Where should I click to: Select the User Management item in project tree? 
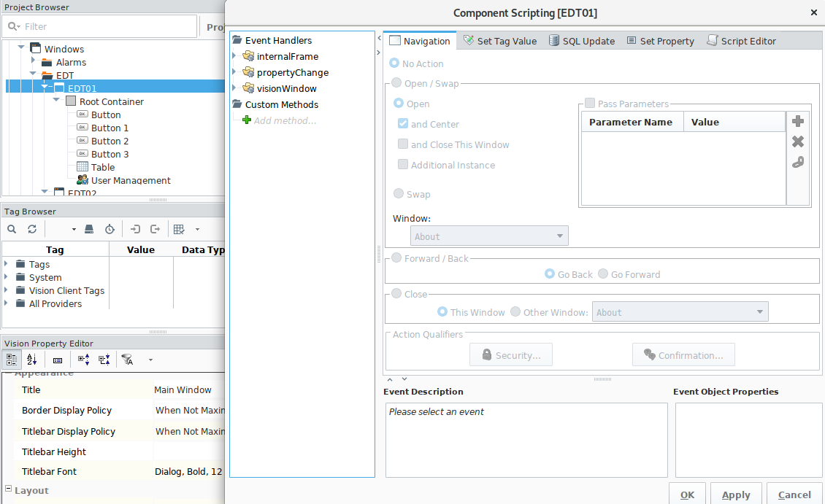click(131, 180)
